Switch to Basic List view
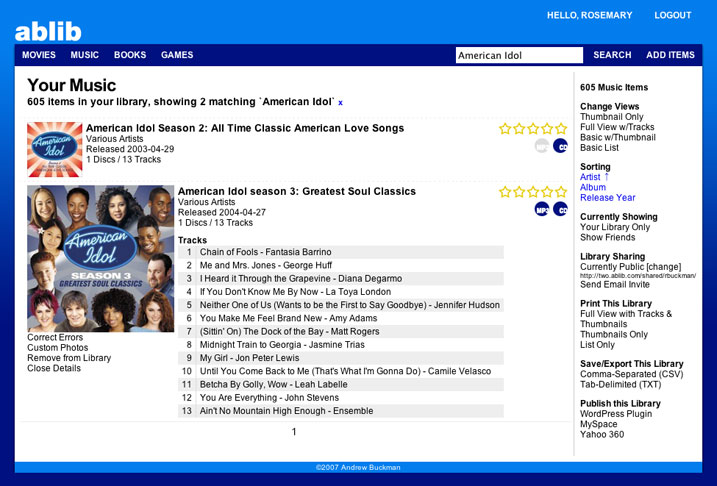This screenshot has height=486, width=717. [x=599, y=148]
